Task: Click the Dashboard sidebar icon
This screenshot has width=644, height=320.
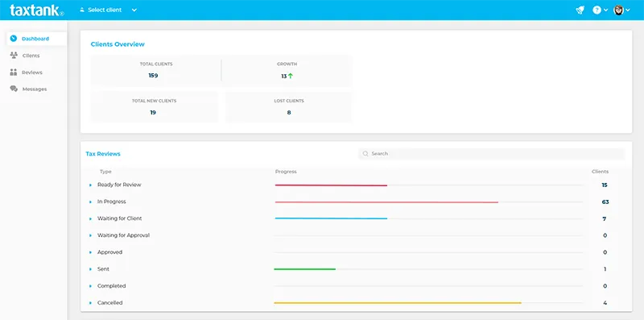Action: (x=14, y=39)
